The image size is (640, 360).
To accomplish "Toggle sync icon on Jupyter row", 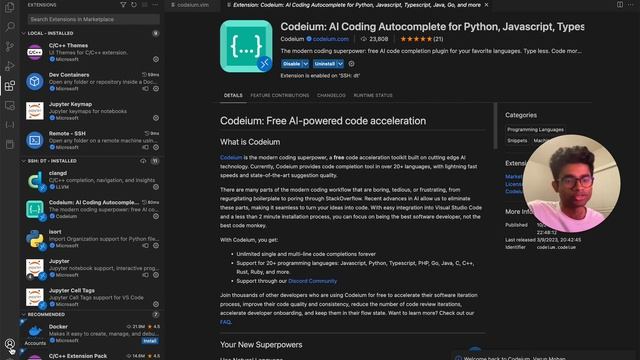I will [x=145, y=275].
